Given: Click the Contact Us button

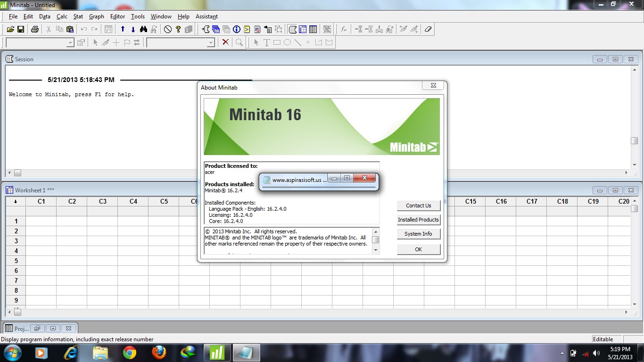Looking at the screenshot, I should click(419, 206).
